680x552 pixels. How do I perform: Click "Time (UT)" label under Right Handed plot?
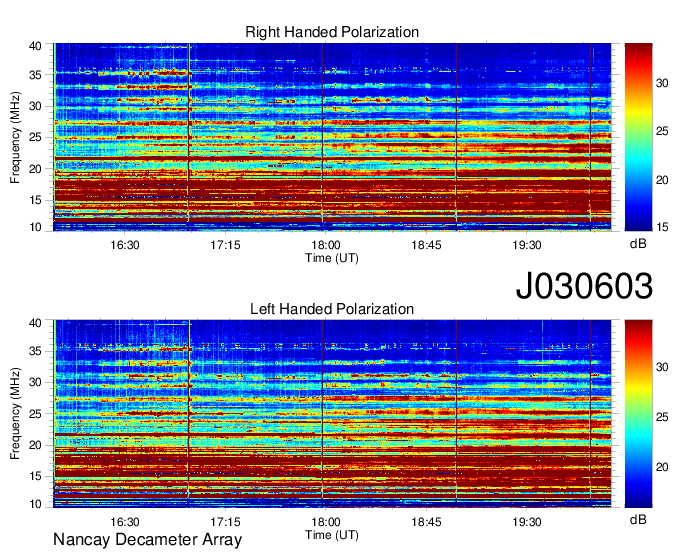[x=332, y=258]
